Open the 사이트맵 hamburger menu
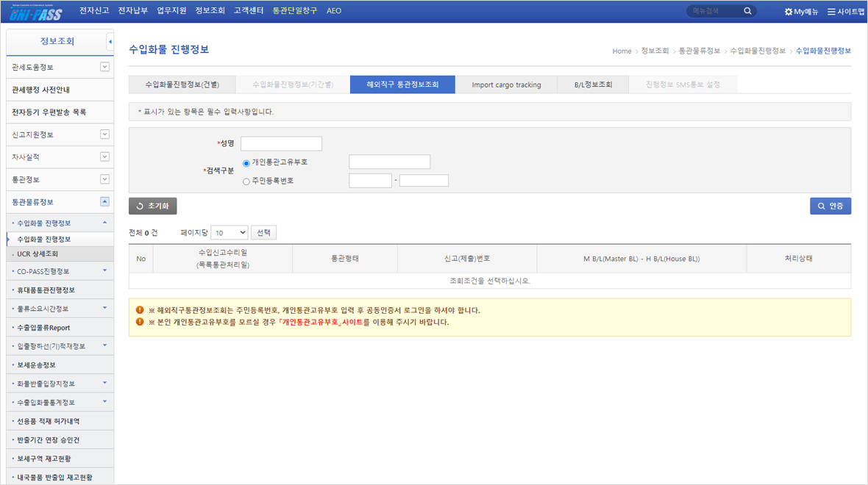This screenshot has width=868, height=485. pos(831,12)
